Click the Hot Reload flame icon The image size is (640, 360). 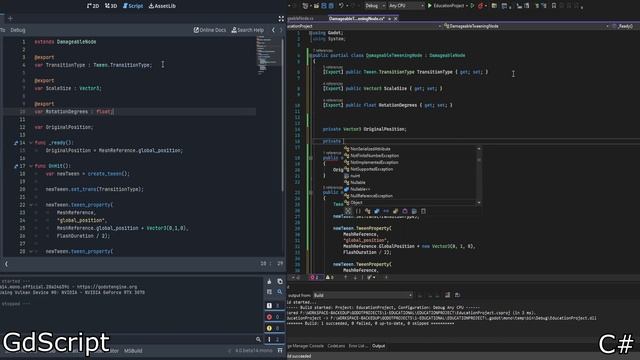click(480, 6)
